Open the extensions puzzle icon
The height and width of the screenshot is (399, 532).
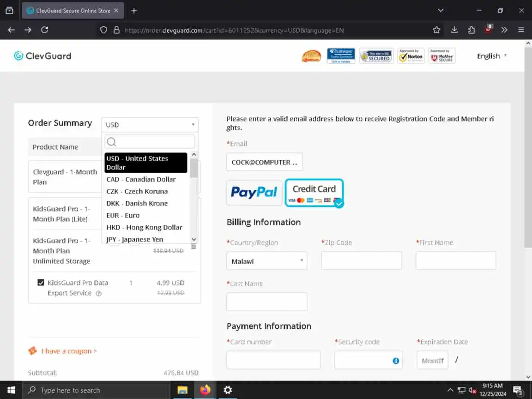tap(471, 30)
